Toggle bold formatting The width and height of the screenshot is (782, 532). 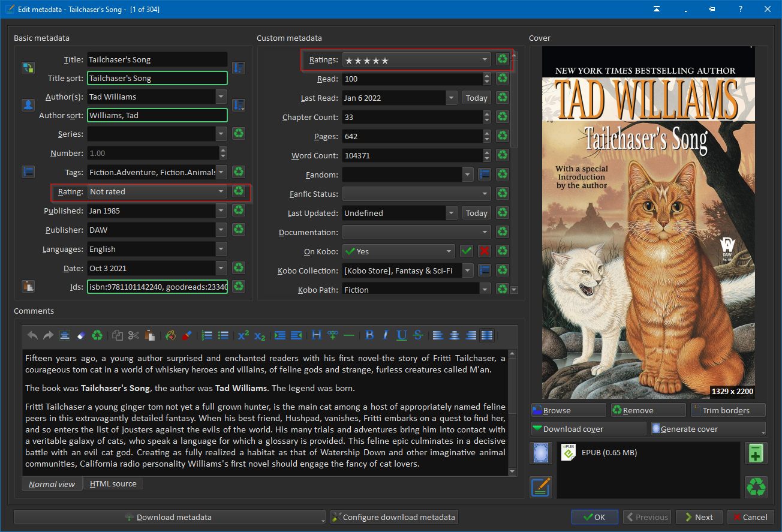369,335
